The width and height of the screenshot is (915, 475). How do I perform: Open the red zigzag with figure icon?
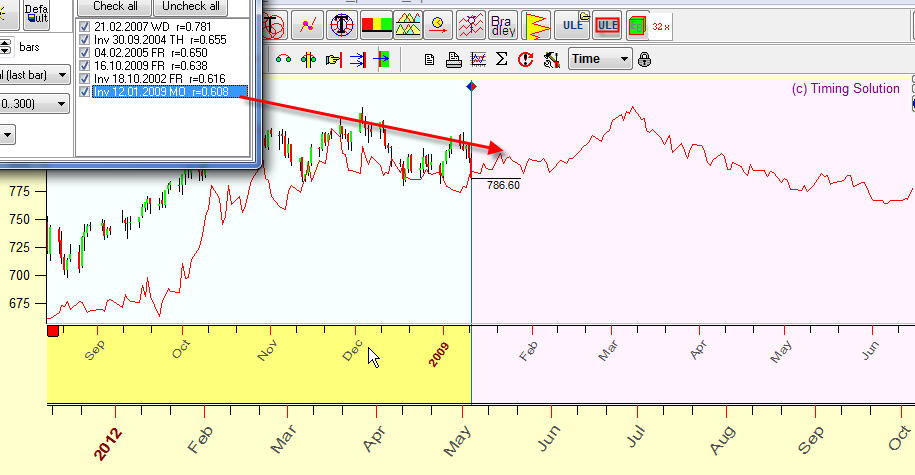point(470,26)
